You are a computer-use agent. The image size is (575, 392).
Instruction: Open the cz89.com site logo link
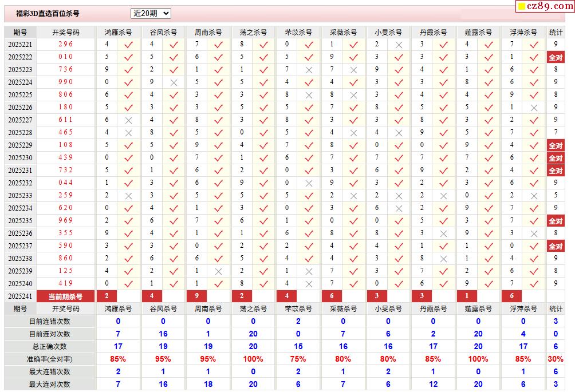[x=545, y=6]
